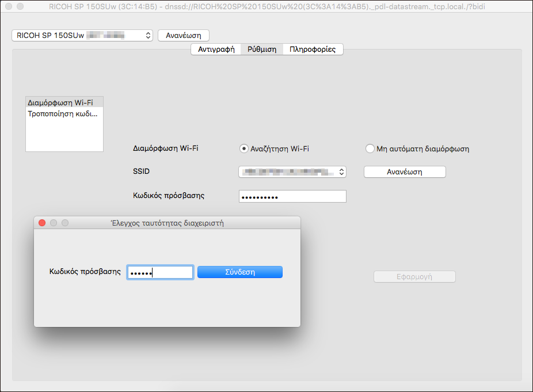Focus the Wi-Fi Κωδικός πρόσβασης field
This screenshot has height=392, width=533.
pos(292,196)
